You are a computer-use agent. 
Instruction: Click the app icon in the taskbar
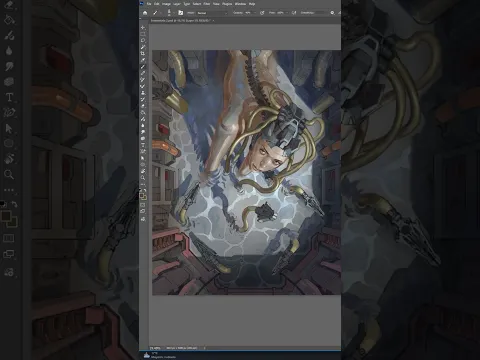[146, 355]
